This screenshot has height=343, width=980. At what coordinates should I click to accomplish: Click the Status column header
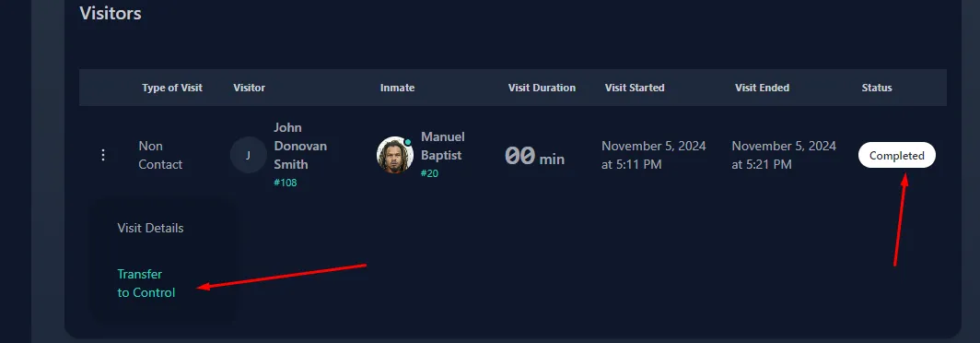(877, 88)
